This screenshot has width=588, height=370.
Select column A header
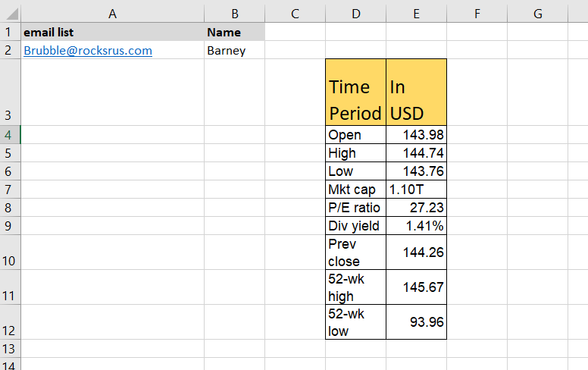pos(112,14)
